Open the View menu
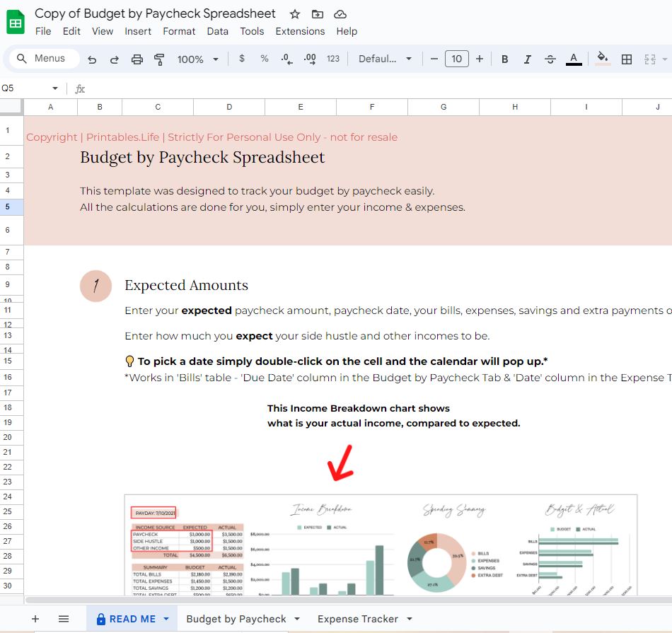The width and height of the screenshot is (672, 633). click(103, 31)
